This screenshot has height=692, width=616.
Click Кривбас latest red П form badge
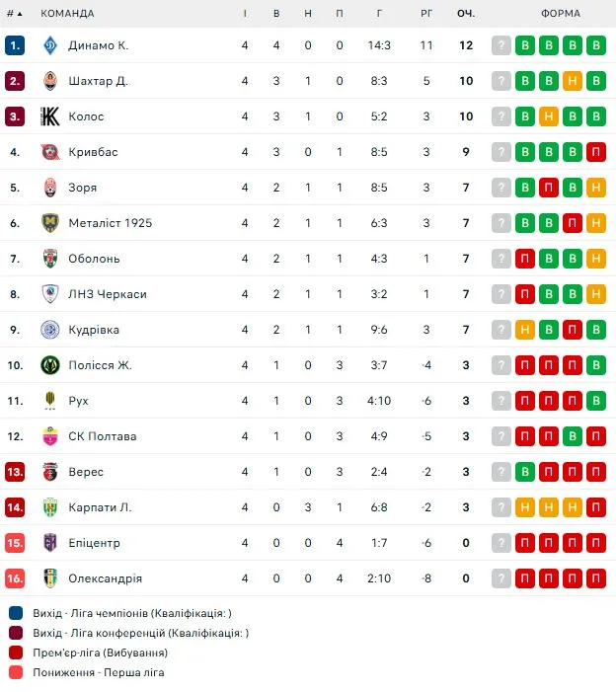pyautogui.click(x=596, y=152)
